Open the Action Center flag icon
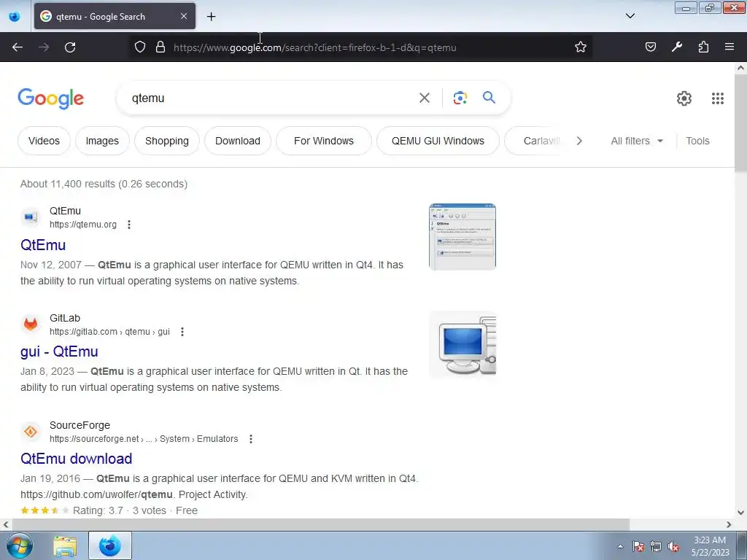This screenshot has width=747, height=560. [x=638, y=546]
